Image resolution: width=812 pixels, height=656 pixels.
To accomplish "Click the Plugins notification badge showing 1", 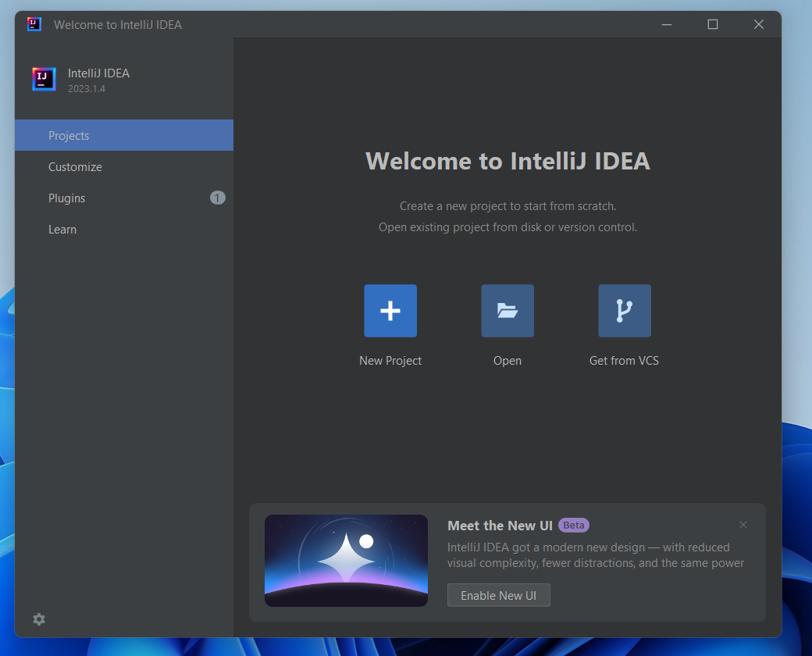I will tap(217, 198).
